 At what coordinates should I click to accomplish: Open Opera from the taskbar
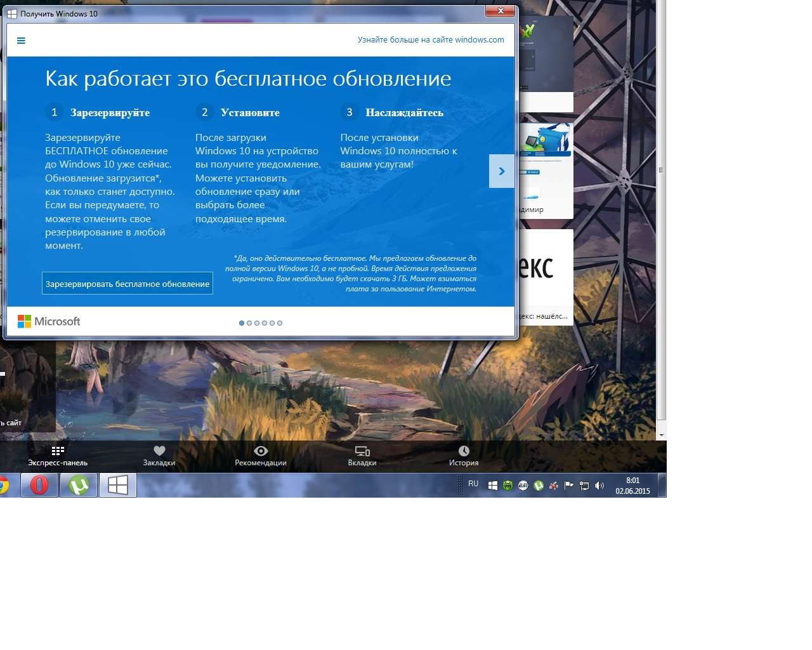39,486
